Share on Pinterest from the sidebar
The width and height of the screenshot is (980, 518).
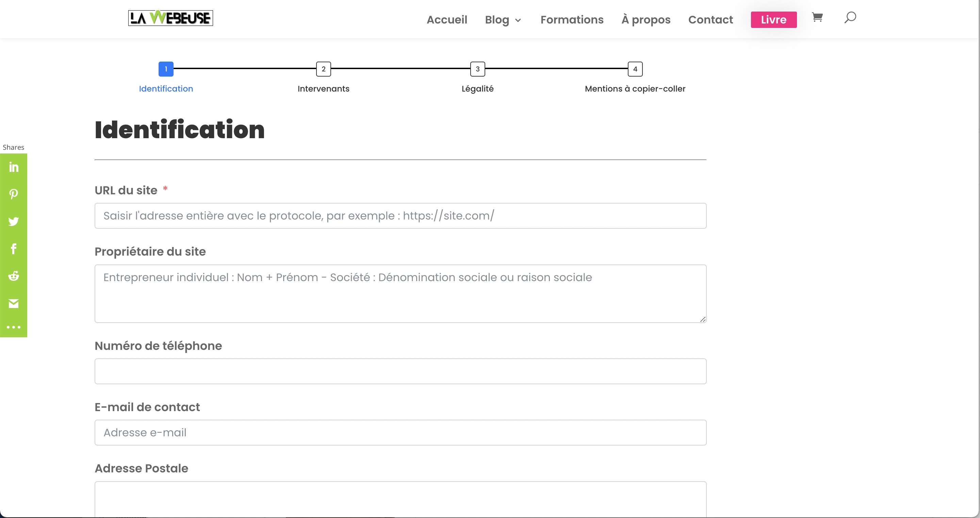click(x=14, y=194)
